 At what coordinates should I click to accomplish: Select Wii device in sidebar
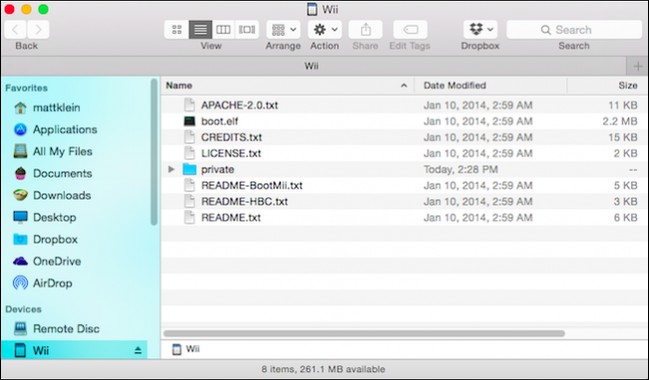(74, 351)
